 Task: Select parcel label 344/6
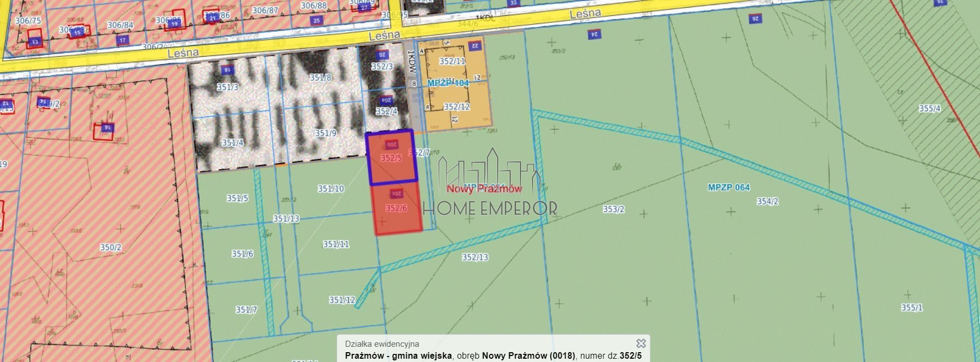[467, 23]
